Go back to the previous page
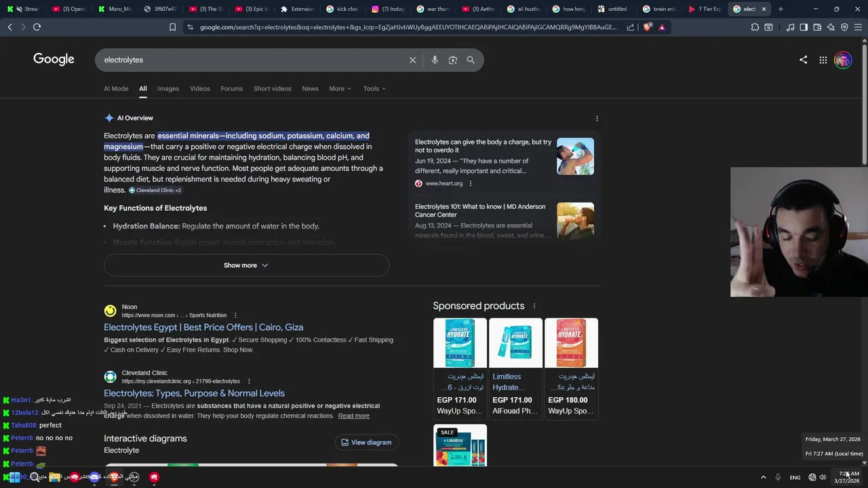868x488 pixels. 9,27
